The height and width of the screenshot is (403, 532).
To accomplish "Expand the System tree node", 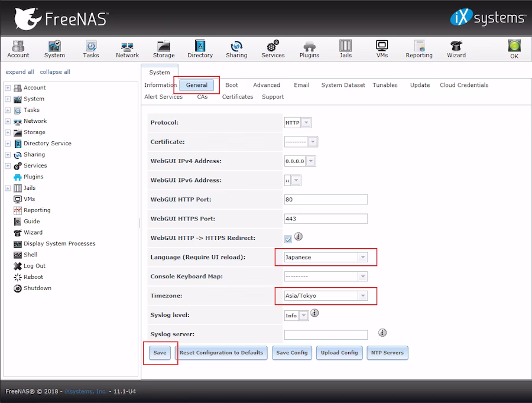I will coord(8,99).
